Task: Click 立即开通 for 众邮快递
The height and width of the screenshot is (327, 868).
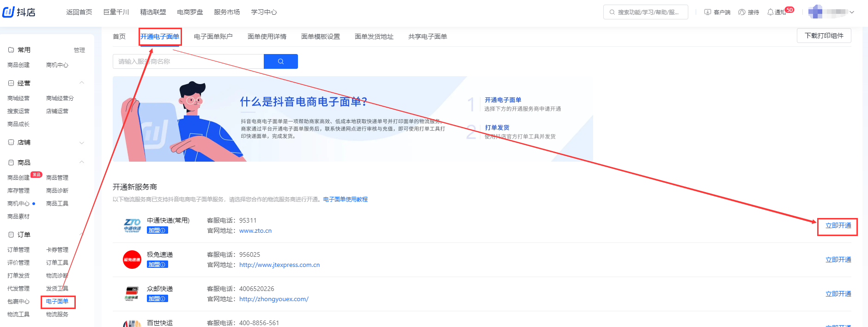Action: pyautogui.click(x=838, y=294)
